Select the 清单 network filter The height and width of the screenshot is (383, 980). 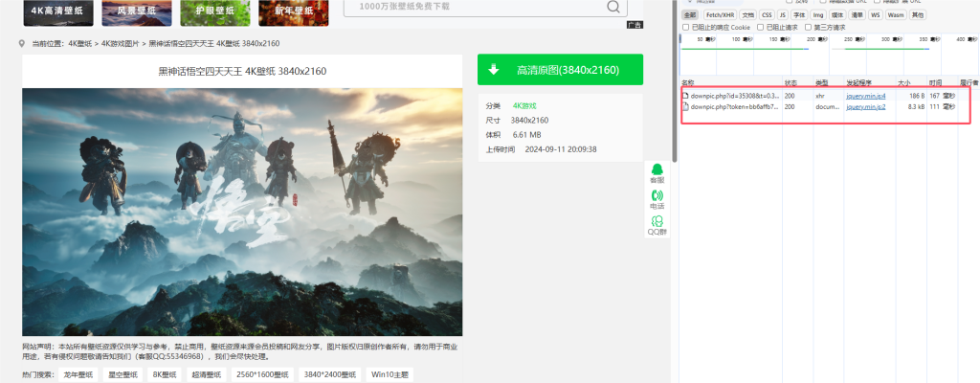click(857, 15)
